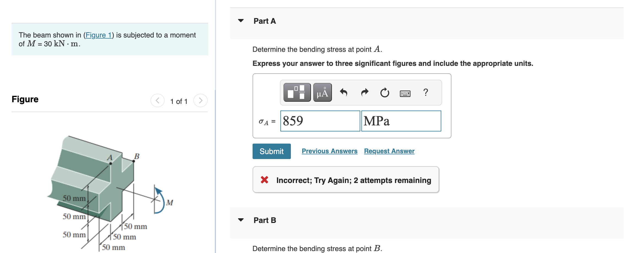Click the '1 of 1' figure counter
Image resolution: width=644 pixels, height=253 pixels.
tap(179, 101)
